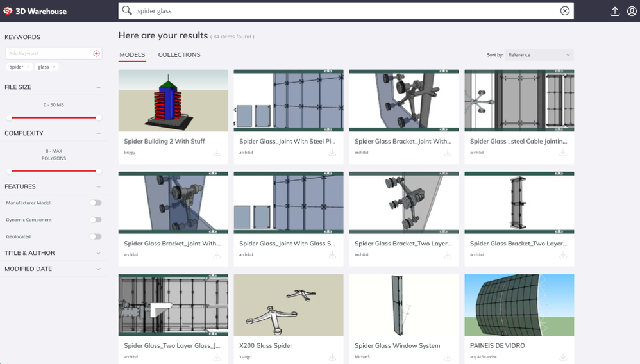Download the X200 Glass Spider model
The height and width of the screenshot is (364, 640).
click(332, 357)
